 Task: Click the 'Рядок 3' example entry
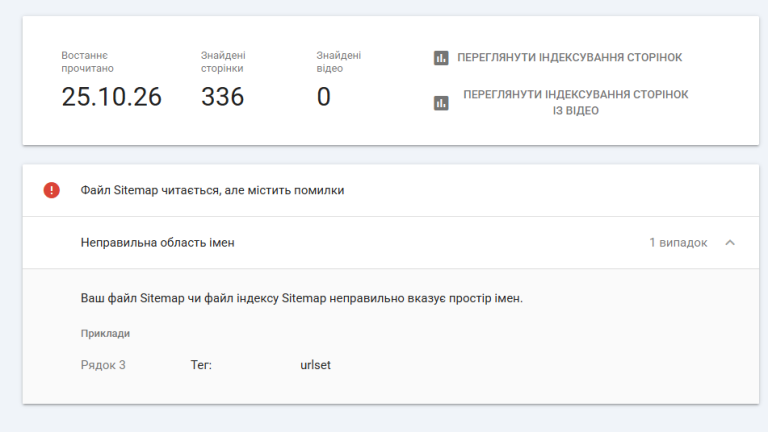coord(103,365)
